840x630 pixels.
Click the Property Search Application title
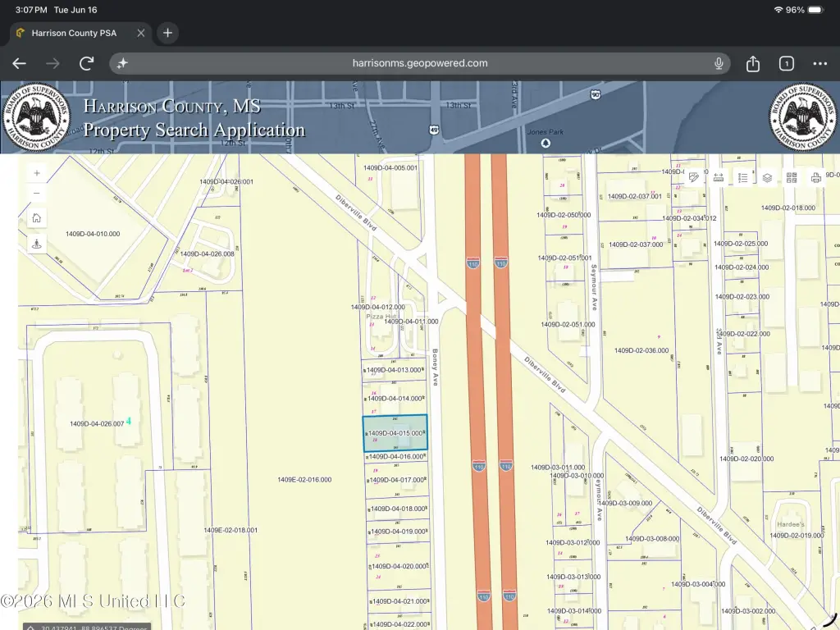click(x=194, y=130)
